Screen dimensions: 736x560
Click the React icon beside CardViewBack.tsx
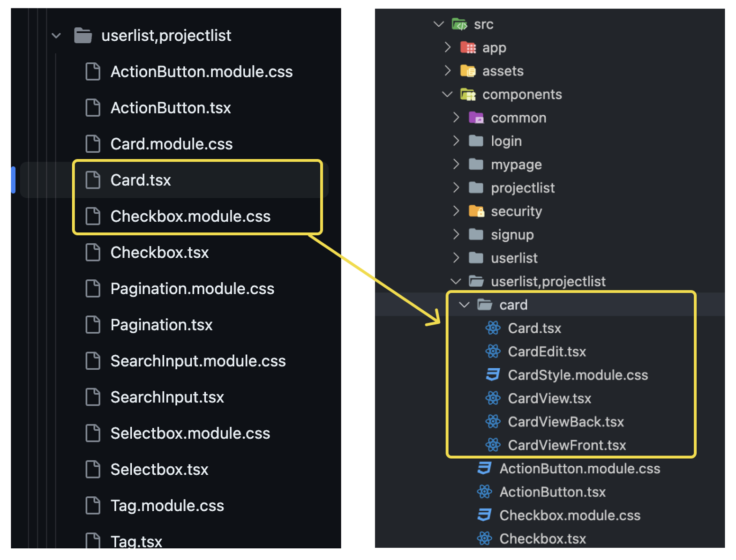493,421
